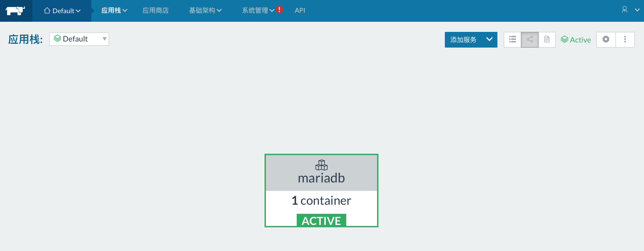Expand the 添加服务 dropdown arrow
The width and height of the screenshot is (644, 251).
(489, 39)
